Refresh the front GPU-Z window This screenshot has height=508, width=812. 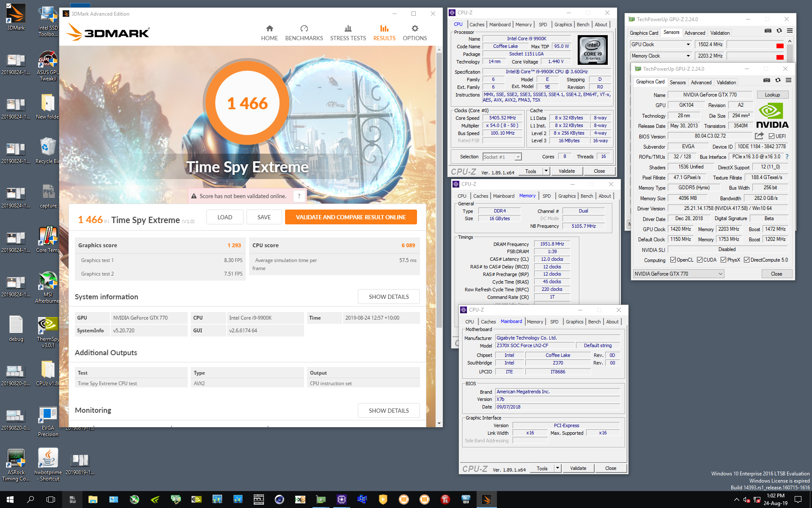pos(778,80)
